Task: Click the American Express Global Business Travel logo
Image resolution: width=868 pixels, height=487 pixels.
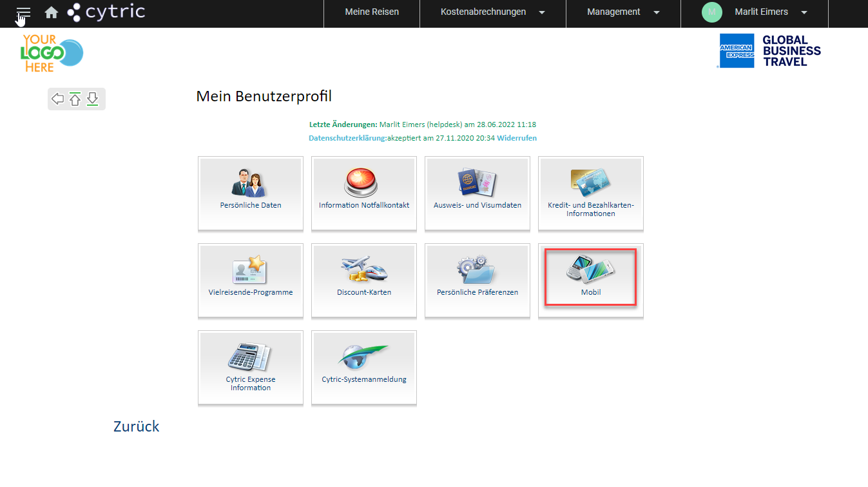Action: point(770,51)
